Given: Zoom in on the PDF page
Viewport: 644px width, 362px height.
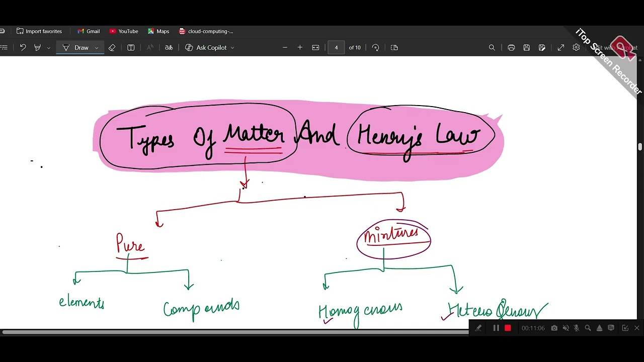Looking at the screenshot, I should [x=300, y=47].
